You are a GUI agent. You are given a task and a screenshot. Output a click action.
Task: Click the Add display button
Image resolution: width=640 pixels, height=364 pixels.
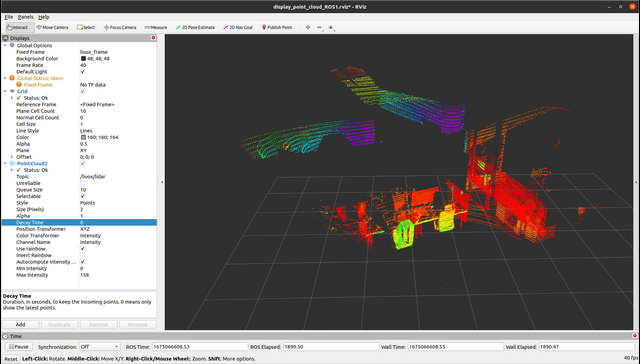(x=20, y=324)
